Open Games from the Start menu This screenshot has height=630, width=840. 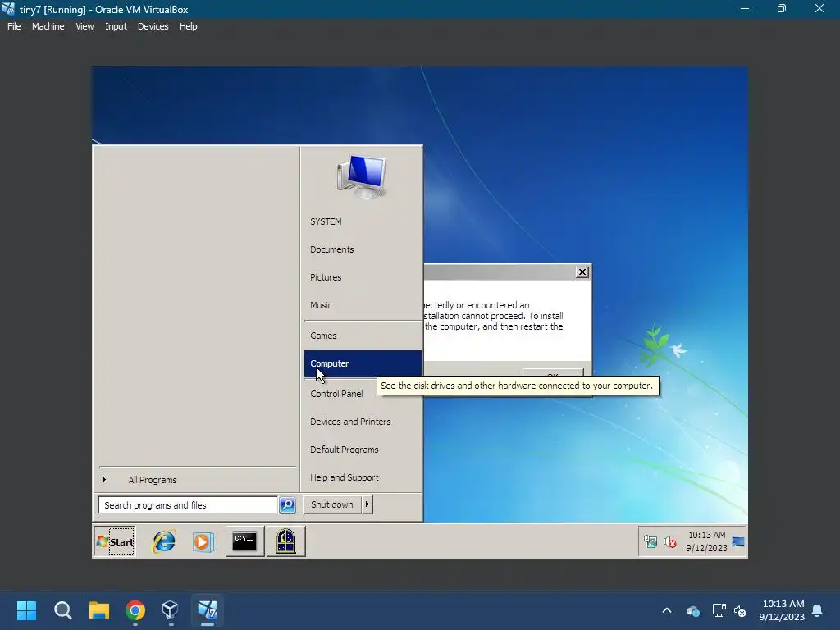[363, 336]
